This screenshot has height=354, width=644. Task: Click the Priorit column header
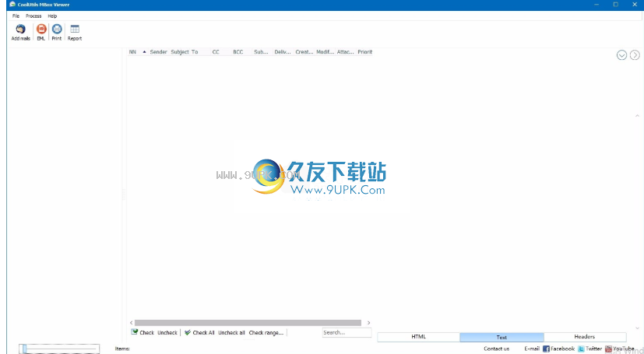pos(364,52)
